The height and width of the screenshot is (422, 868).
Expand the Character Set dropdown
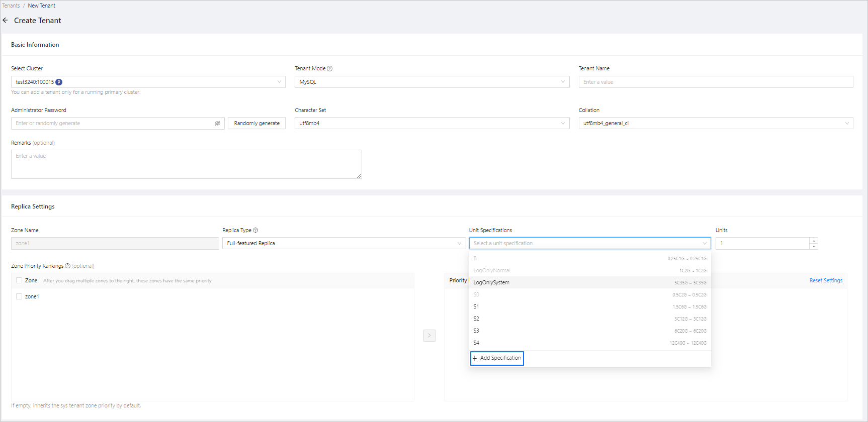pos(431,124)
